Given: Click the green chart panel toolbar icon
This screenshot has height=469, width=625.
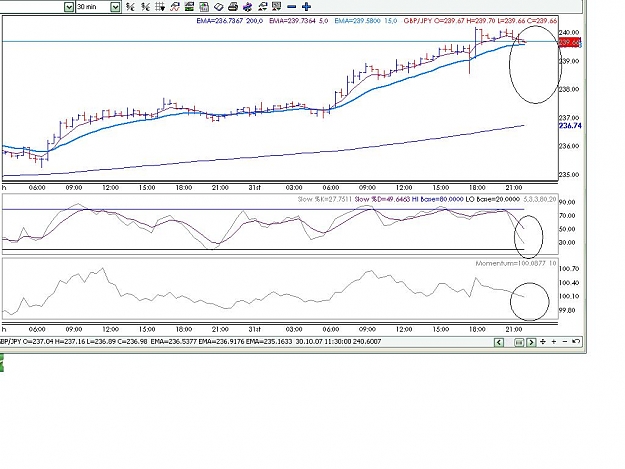Looking at the screenshot, I should coord(189,7).
